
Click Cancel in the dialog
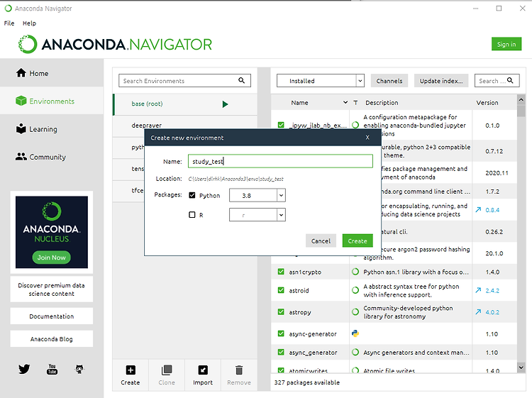tap(321, 241)
